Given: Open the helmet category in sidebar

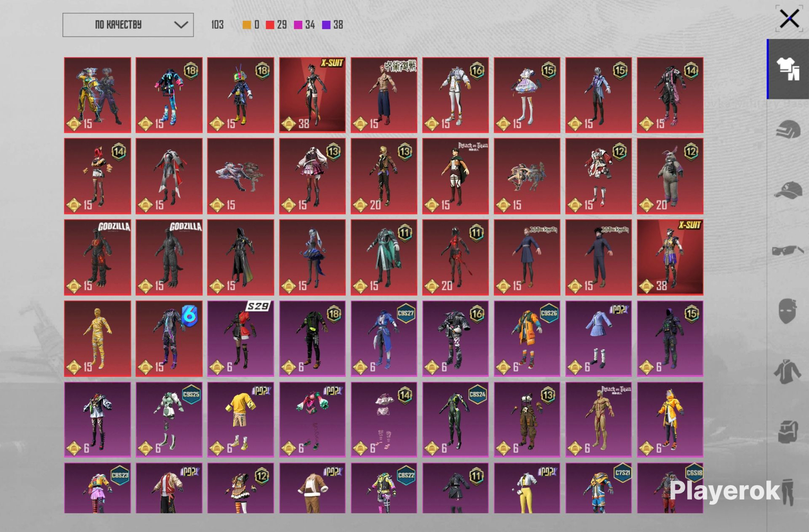Looking at the screenshot, I should pos(788,129).
